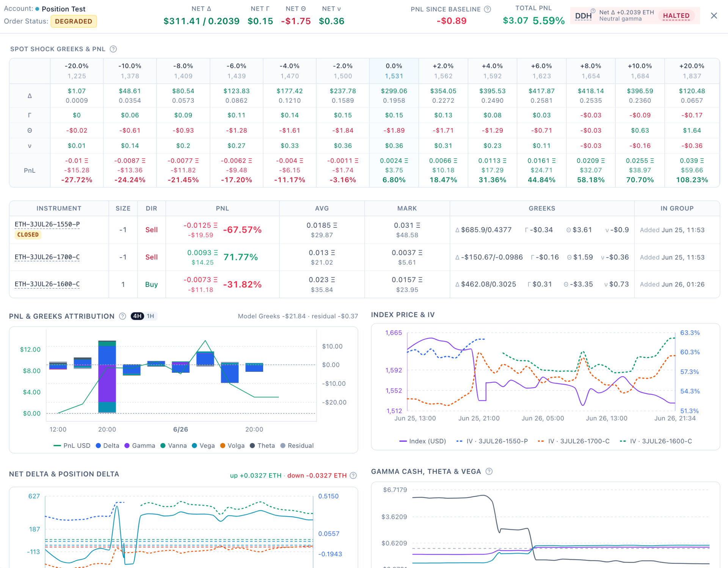Click the Net theta value -$1.75
This screenshot has width=728, height=568.
pyautogui.click(x=296, y=21)
